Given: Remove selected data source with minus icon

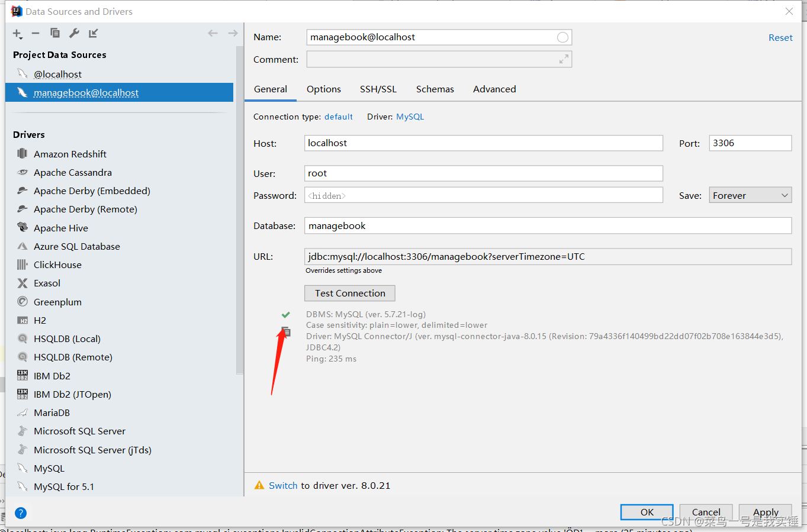Looking at the screenshot, I should (x=36, y=34).
